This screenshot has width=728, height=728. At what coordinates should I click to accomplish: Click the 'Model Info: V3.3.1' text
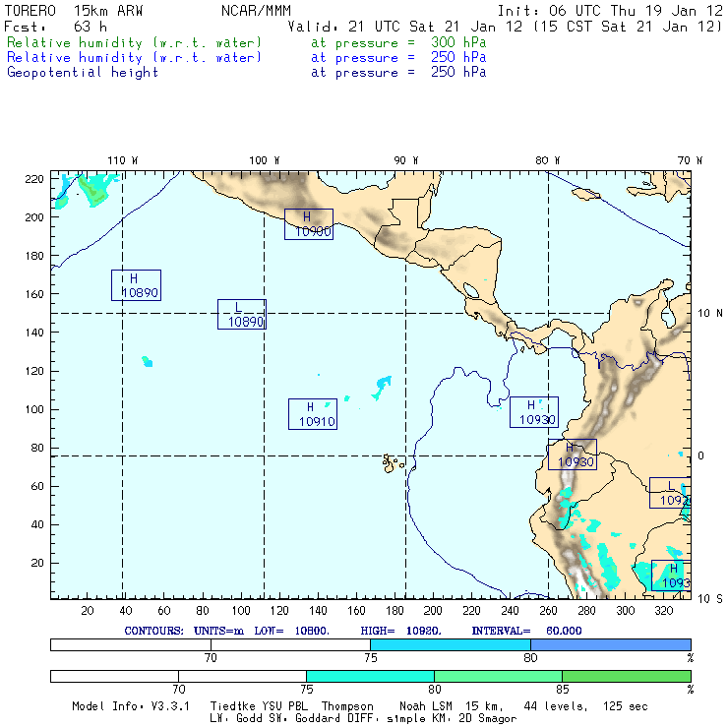(131, 706)
